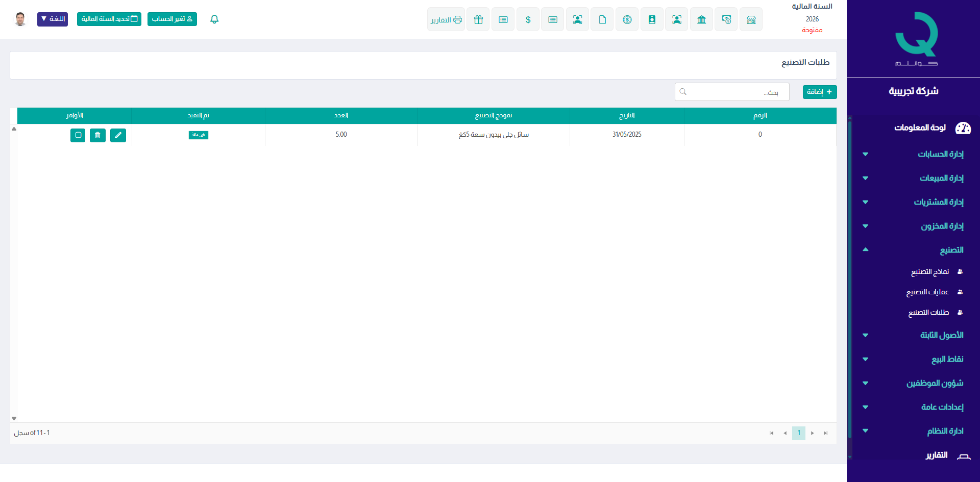
Task: Click the 'غير منفذ' status badge
Action: 199,135
